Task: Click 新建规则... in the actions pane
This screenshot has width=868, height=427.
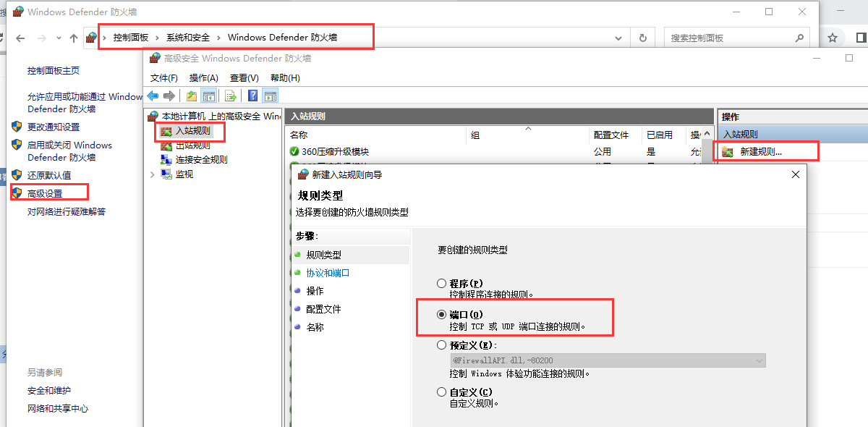Action: (x=761, y=152)
